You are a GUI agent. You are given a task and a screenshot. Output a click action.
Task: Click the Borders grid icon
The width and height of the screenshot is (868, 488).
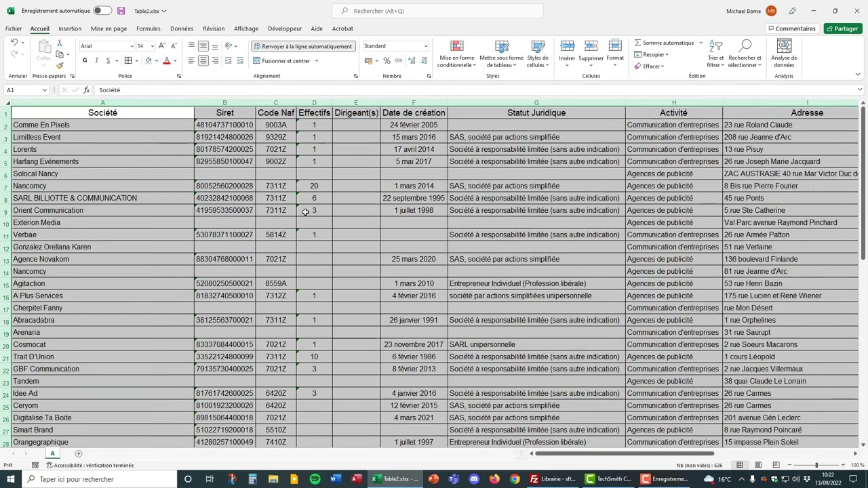(x=127, y=60)
